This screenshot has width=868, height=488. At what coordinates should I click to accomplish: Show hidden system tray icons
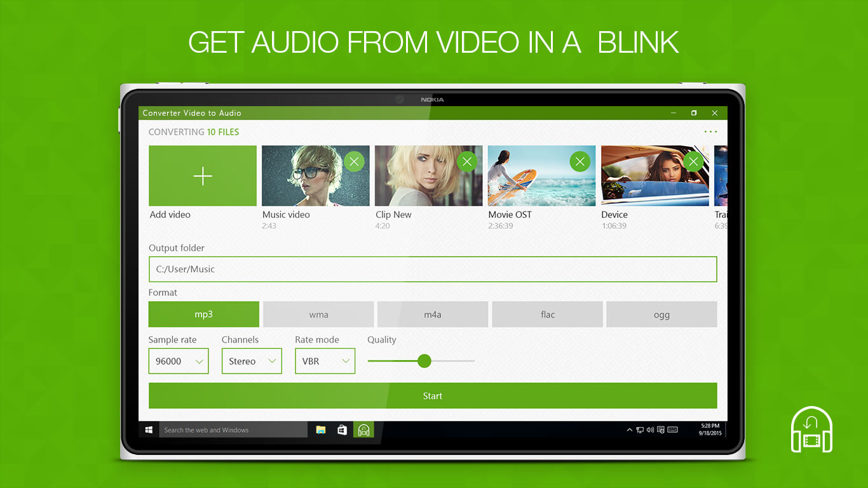pos(630,430)
